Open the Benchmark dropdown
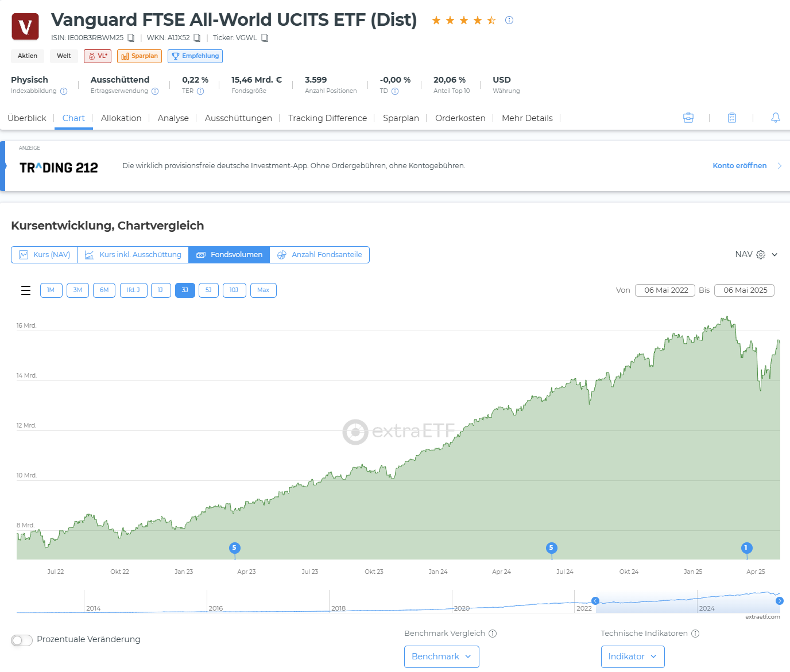The width and height of the screenshot is (790, 672). (x=442, y=657)
